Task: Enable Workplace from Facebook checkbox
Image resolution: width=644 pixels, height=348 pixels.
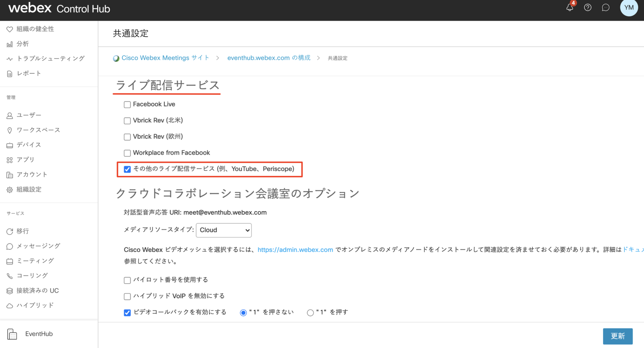Action: (127, 153)
